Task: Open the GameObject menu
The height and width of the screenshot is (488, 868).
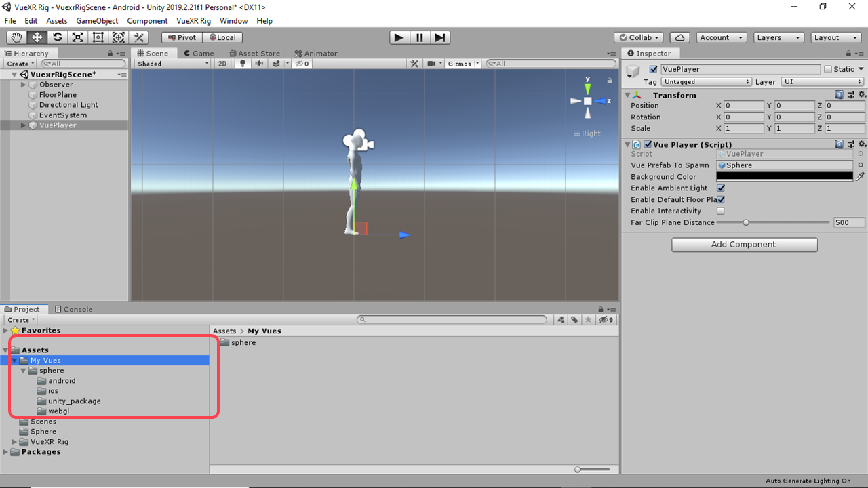Action: click(97, 21)
